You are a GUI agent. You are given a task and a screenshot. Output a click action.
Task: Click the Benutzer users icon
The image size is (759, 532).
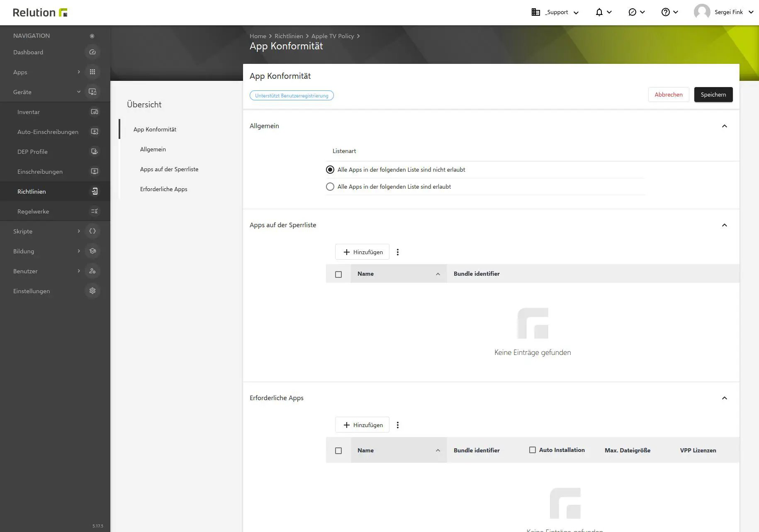[x=92, y=271]
